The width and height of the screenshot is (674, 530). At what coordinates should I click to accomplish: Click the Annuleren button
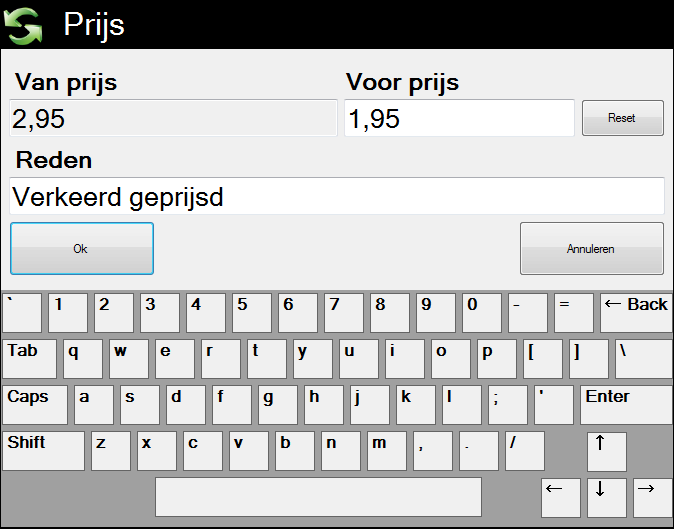click(592, 248)
